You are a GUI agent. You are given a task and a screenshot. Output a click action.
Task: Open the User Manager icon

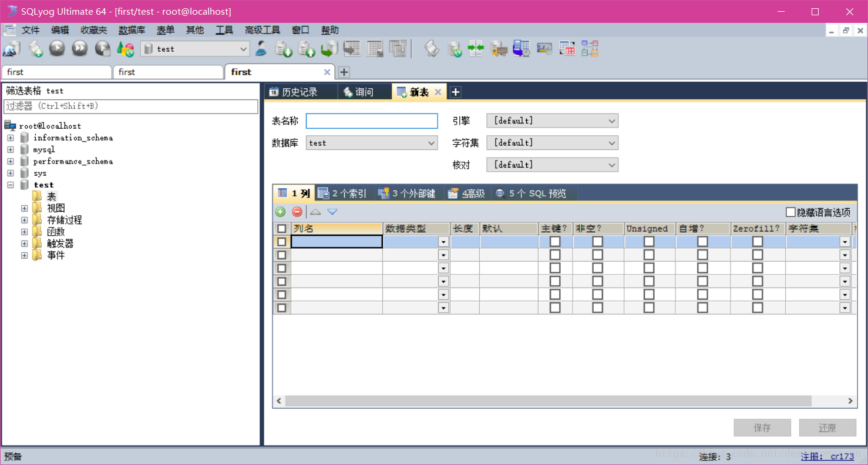[261, 49]
